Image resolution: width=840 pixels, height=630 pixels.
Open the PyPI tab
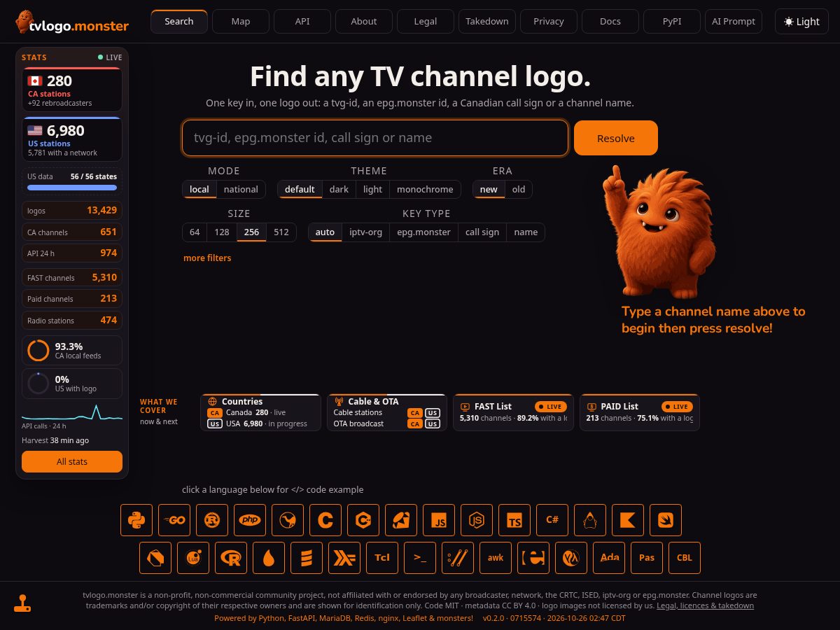click(672, 22)
